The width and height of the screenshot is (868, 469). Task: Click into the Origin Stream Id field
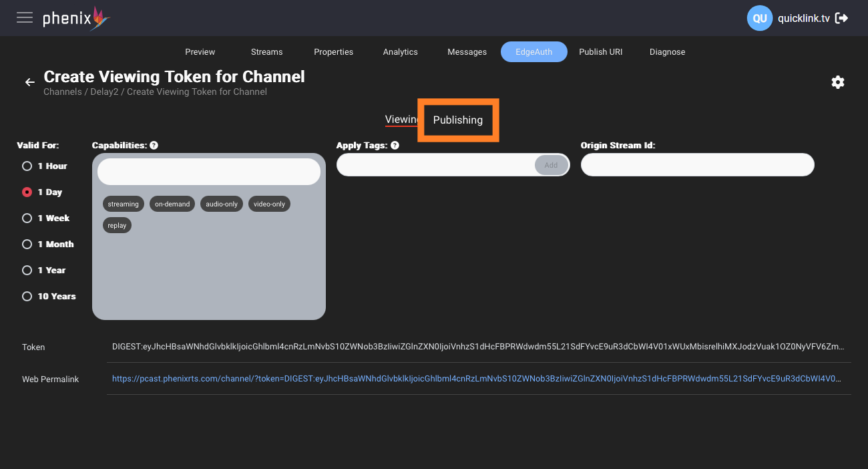(x=698, y=165)
